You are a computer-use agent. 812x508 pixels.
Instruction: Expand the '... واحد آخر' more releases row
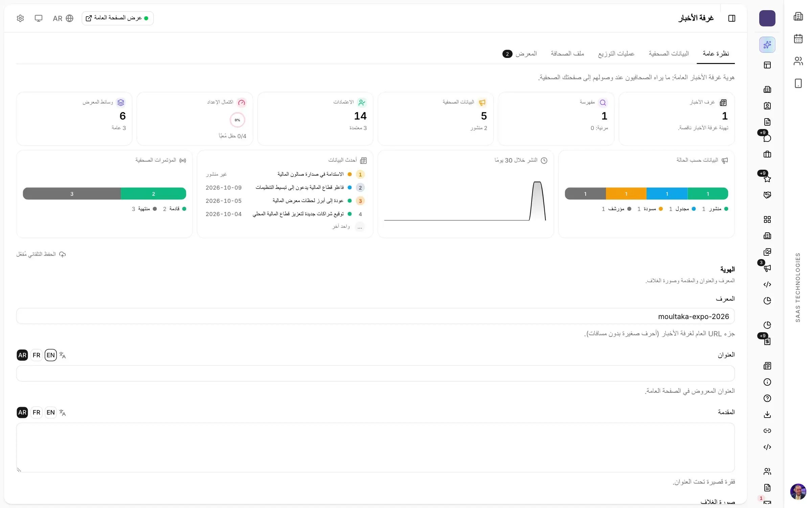tap(348, 227)
